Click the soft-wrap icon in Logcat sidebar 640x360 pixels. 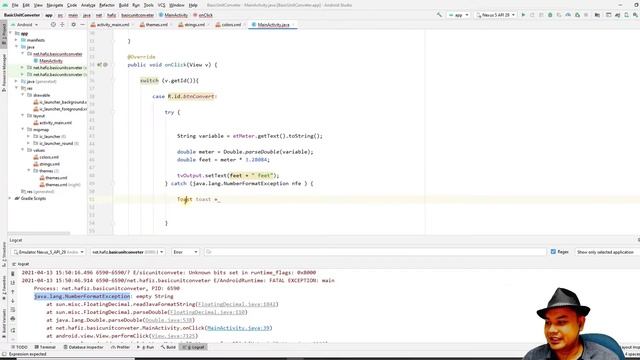(13, 310)
